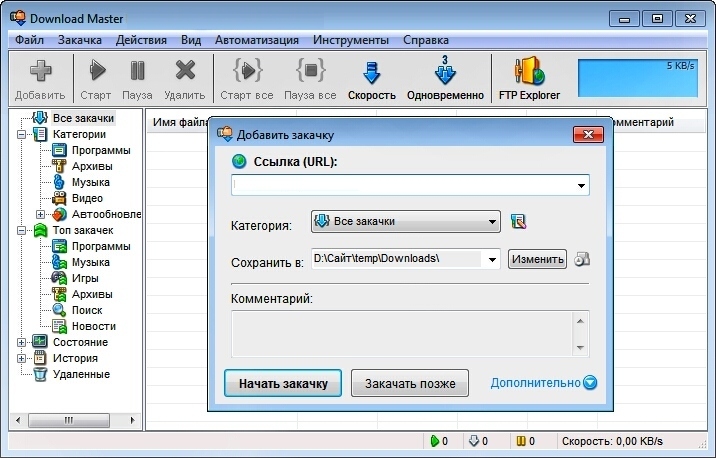716x458 pixels.
Task: Click the Добавить add download toolbar icon
Action: (40, 72)
